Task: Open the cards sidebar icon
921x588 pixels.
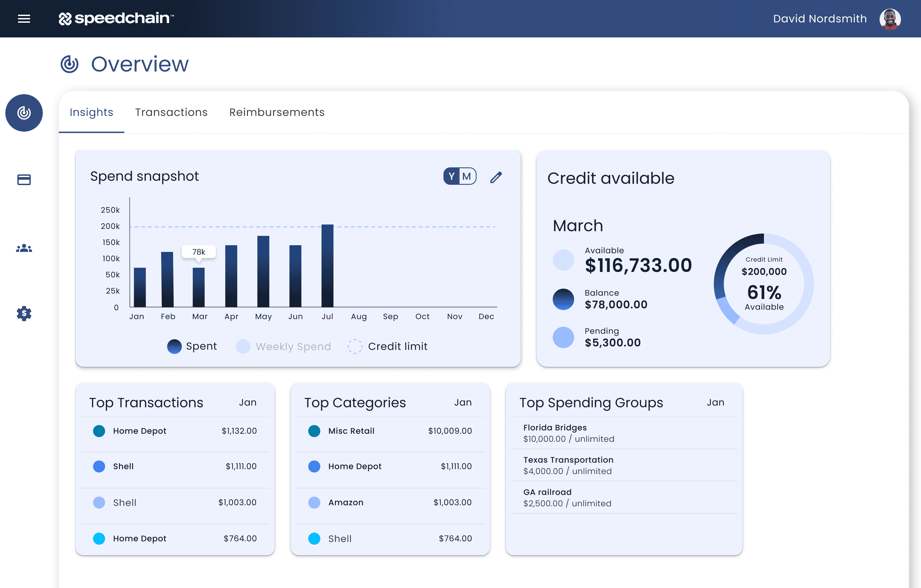Action: coord(24,180)
